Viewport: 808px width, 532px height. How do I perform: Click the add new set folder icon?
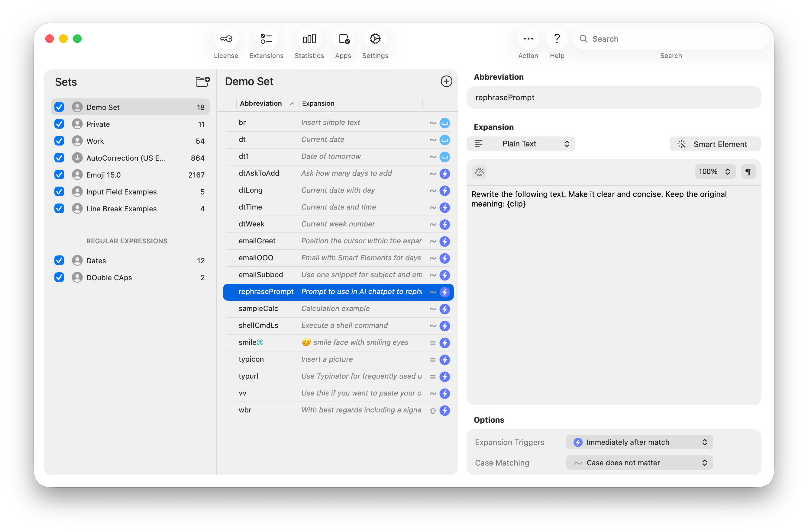point(203,82)
